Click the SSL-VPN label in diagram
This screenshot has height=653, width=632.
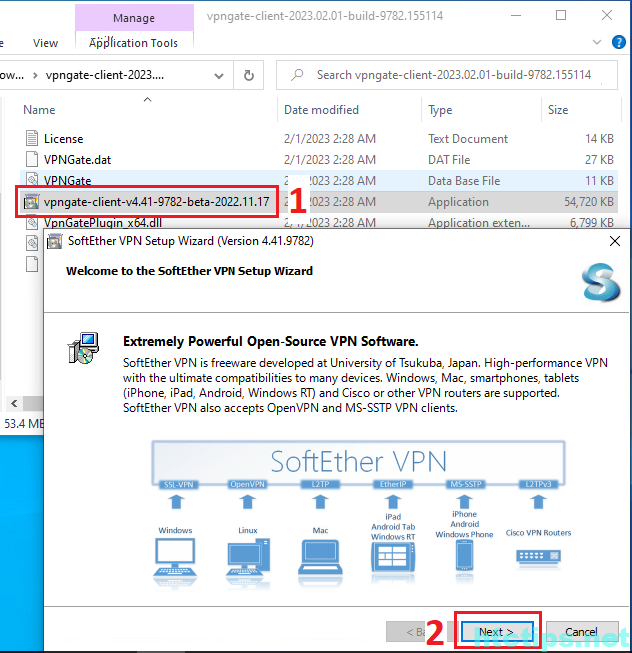pos(179,484)
